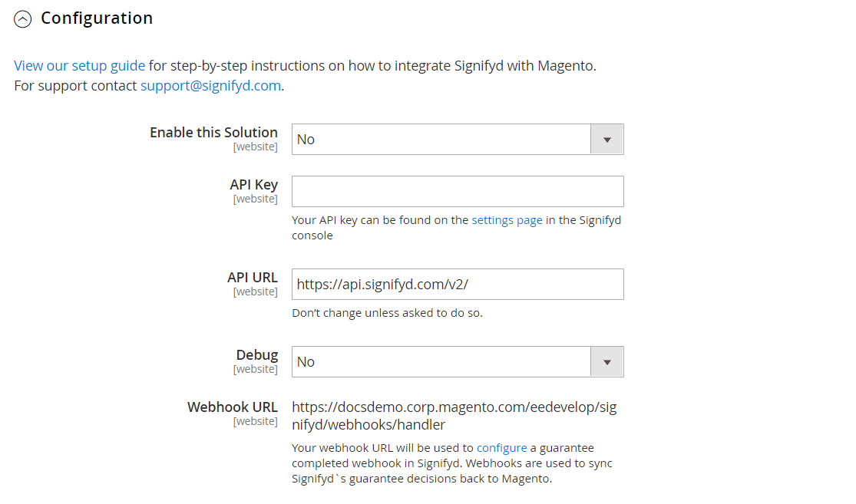Click the 'Don't change unless asked' note
Viewport: 856px width, 504px height.
(x=387, y=313)
